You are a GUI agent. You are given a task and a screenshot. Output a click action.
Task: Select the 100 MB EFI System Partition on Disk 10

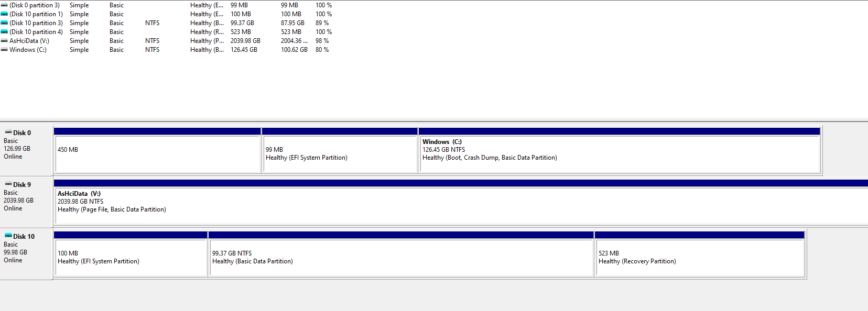(x=131, y=254)
